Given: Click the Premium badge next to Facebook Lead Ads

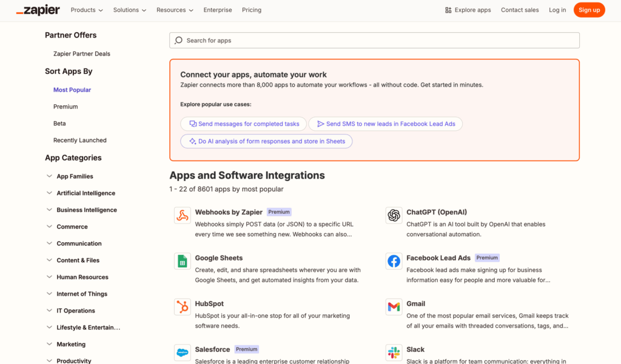Looking at the screenshot, I should tap(487, 258).
